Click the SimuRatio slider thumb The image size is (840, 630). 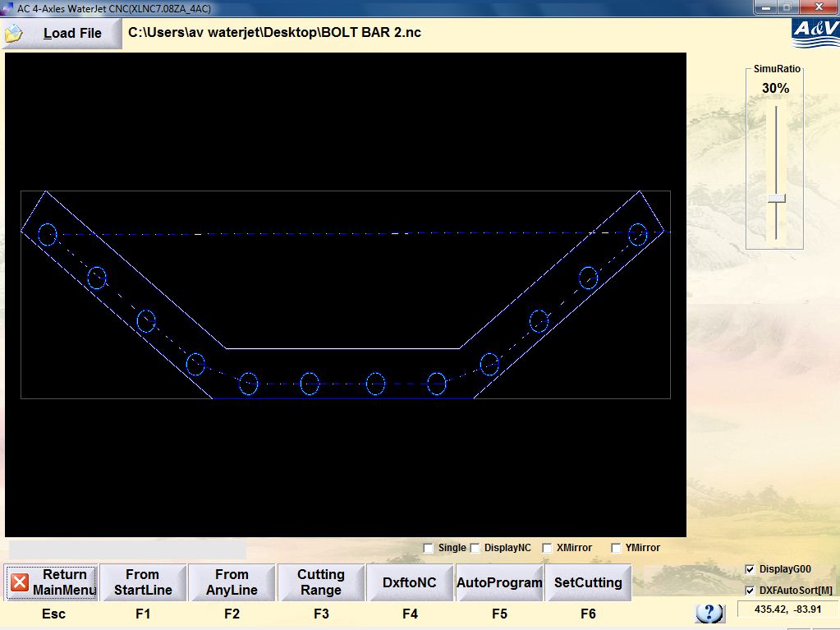point(776,198)
